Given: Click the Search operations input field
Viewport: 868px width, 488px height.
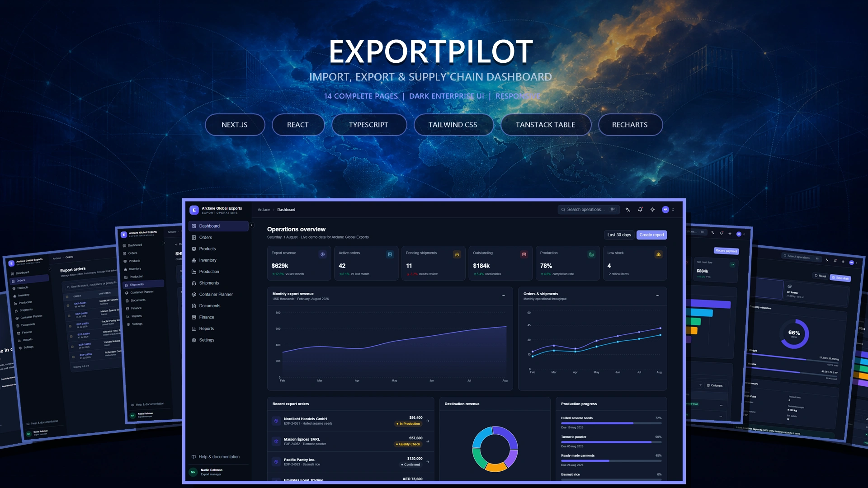Looking at the screenshot, I should [x=589, y=210].
